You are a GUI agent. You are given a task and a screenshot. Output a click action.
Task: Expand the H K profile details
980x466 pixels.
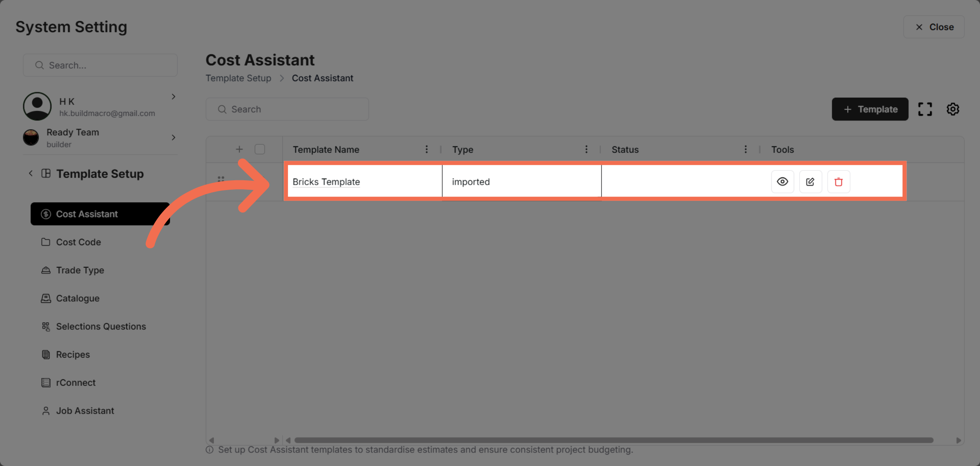tap(173, 96)
